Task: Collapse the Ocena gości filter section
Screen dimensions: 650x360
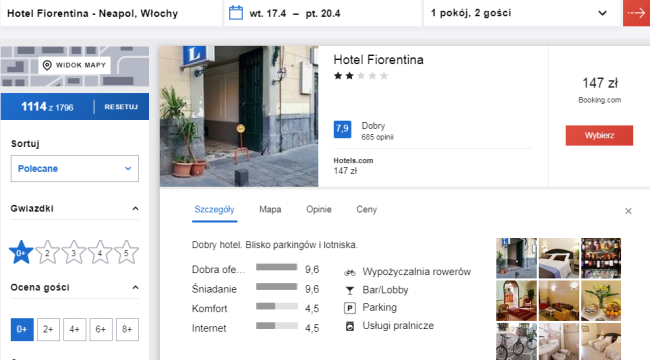Action: (135, 287)
